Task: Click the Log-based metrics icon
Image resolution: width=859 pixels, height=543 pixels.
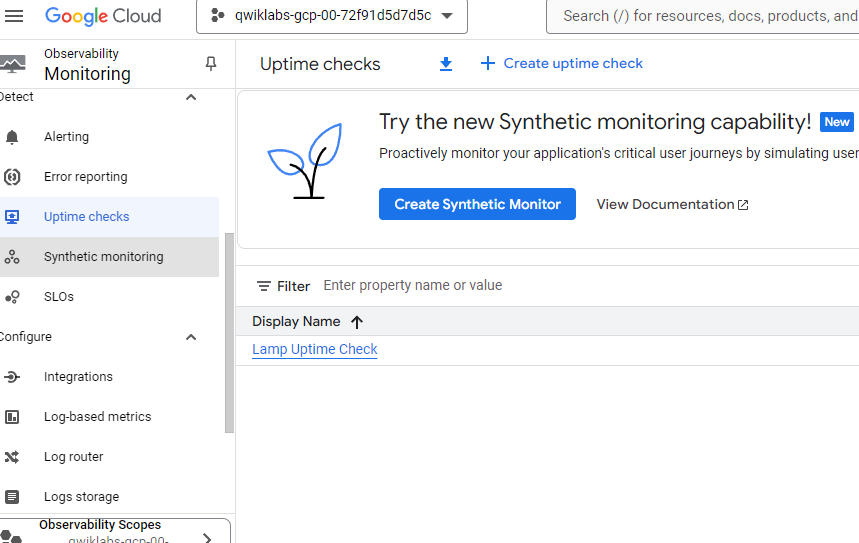Action: pos(12,417)
